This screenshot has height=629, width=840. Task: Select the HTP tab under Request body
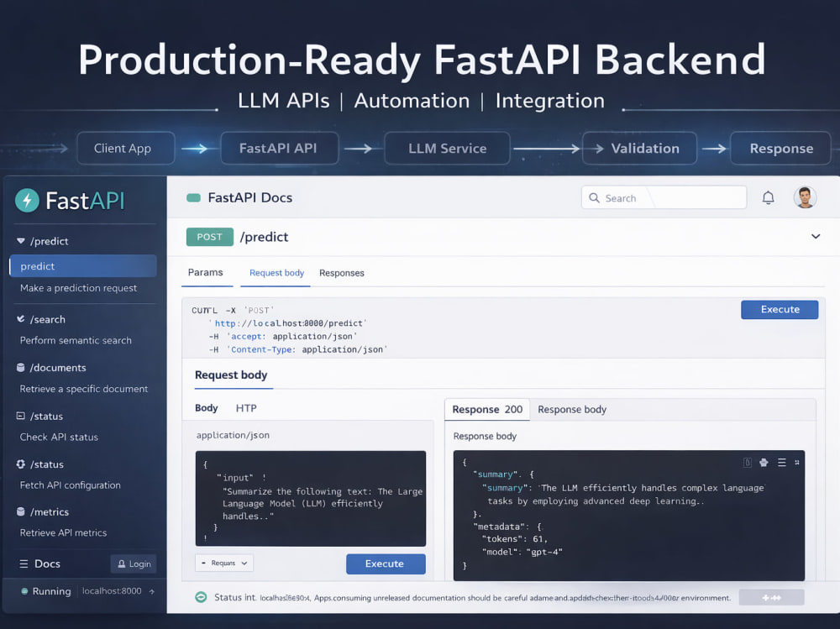pyautogui.click(x=246, y=408)
